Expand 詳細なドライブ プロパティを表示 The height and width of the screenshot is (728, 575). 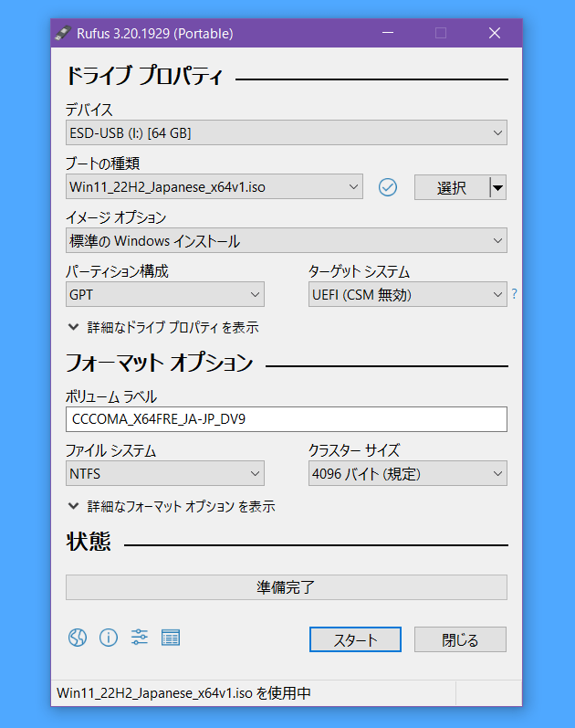[163, 327]
